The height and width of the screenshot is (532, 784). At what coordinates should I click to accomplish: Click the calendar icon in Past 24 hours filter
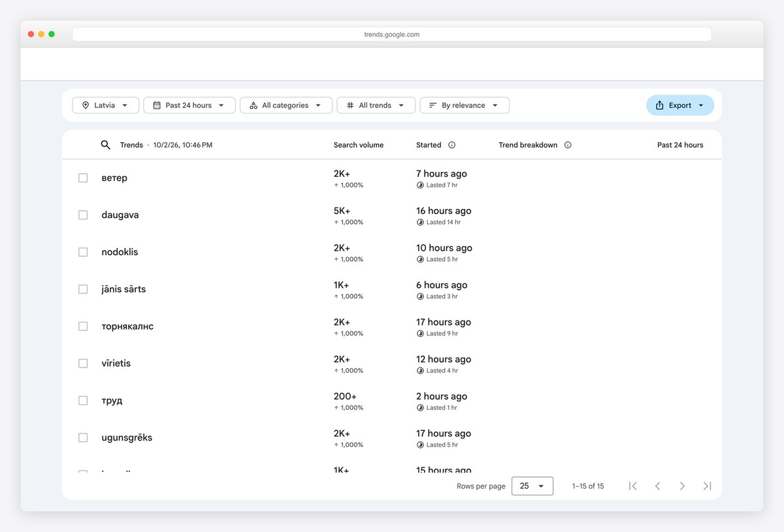[157, 105]
